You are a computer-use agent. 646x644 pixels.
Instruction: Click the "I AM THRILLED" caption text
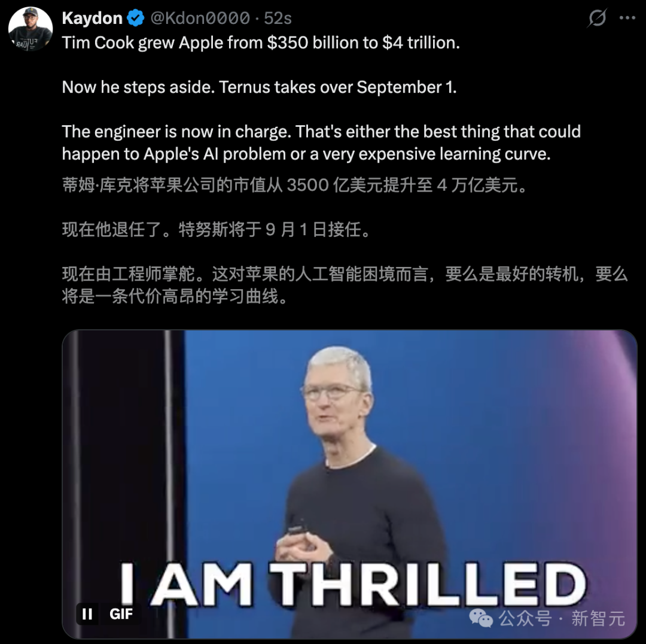pos(353,584)
